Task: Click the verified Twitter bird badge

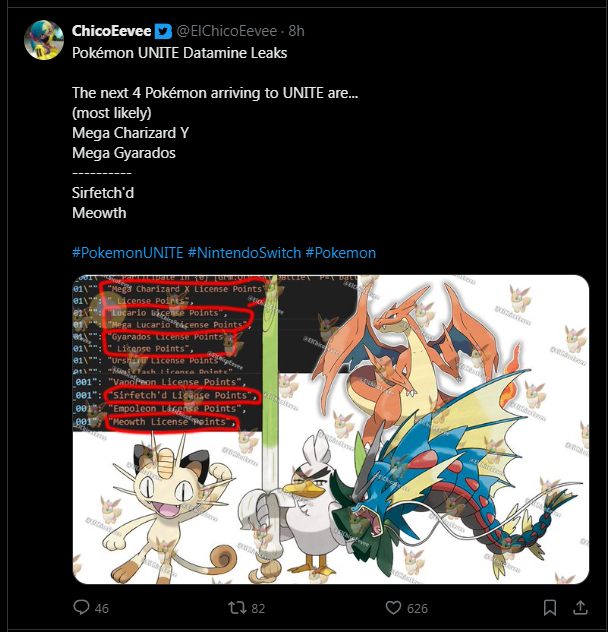Action: point(163,31)
